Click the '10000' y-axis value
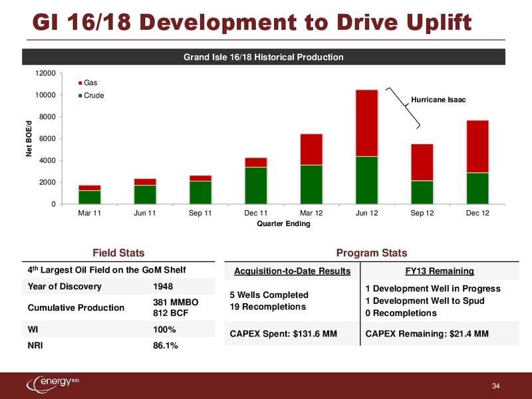The width and height of the screenshot is (532, 399). click(x=45, y=95)
